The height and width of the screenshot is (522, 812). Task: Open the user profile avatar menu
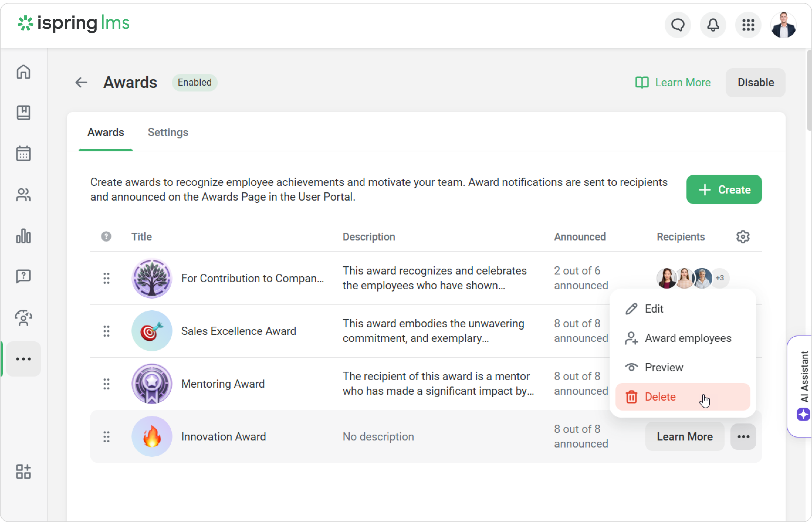click(x=783, y=25)
